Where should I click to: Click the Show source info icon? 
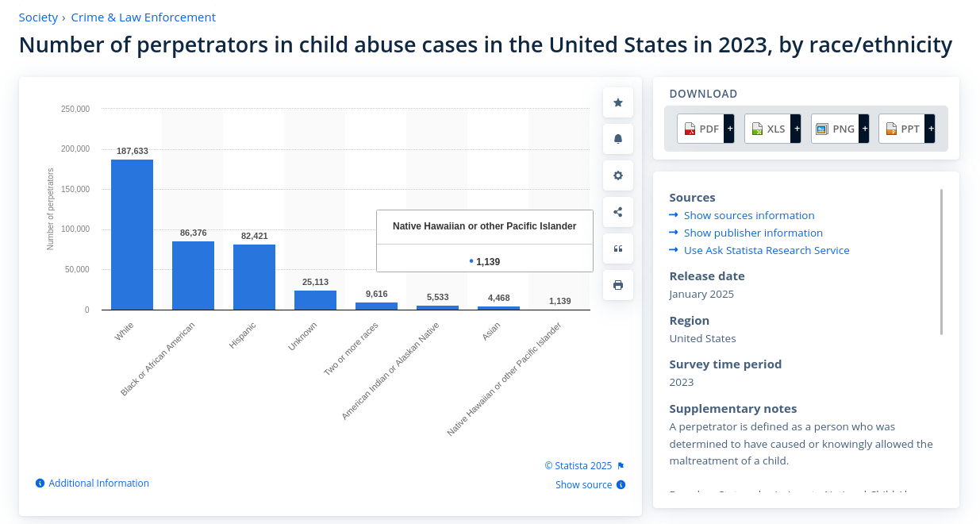click(621, 485)
